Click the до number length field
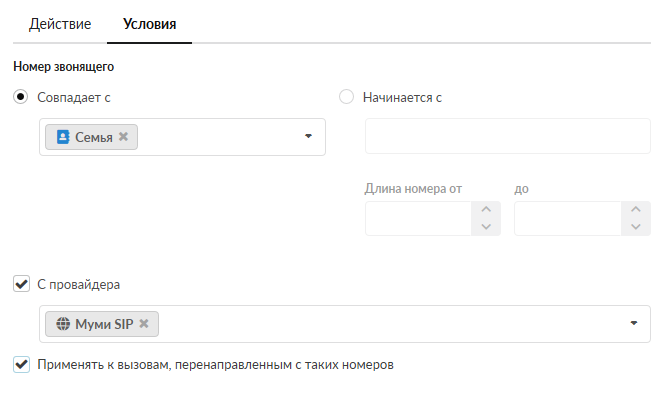The width and height of the screenshot is (666, 408). pyautogui.click(x=567, y=218)
